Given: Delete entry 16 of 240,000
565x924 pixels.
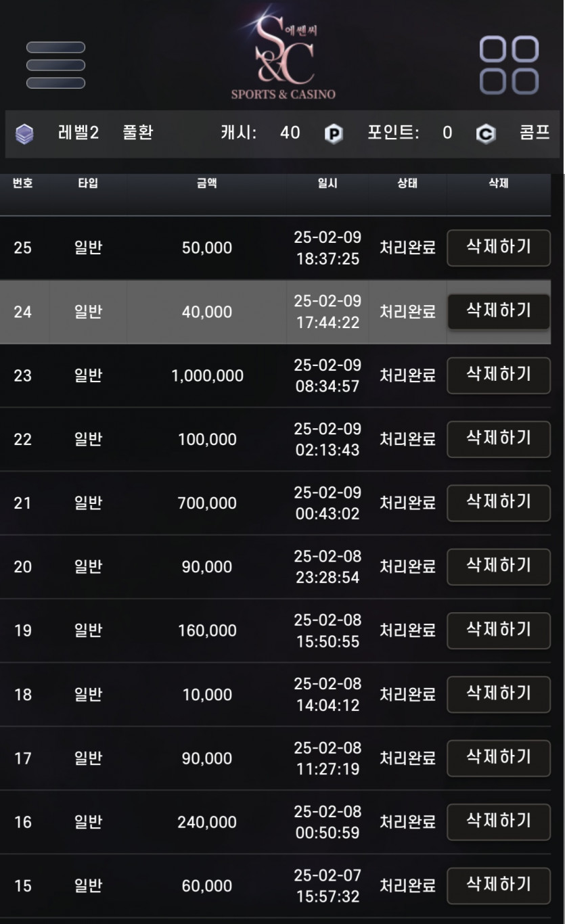Looking at the screenshot, I should pyautogui.click(x=499, y=822).
